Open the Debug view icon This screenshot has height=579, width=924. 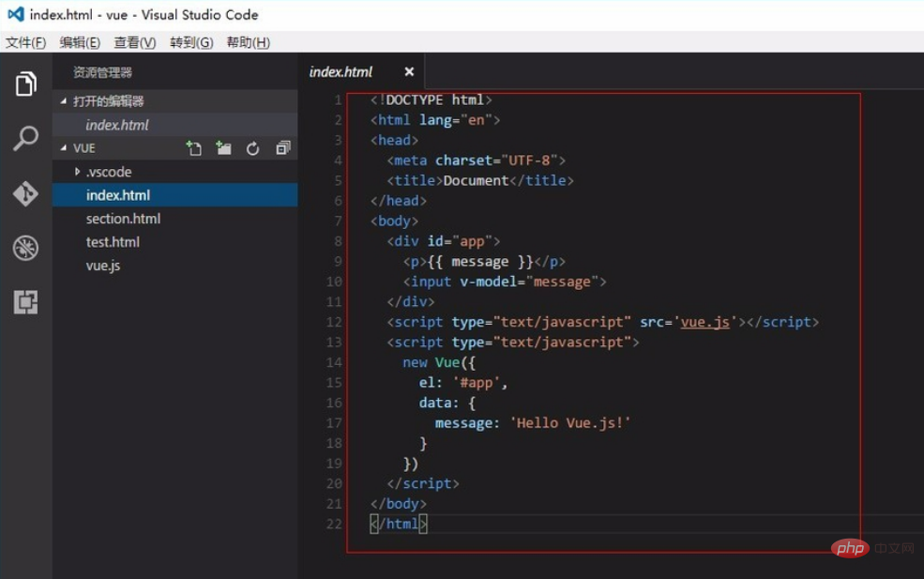pos(25,248)
